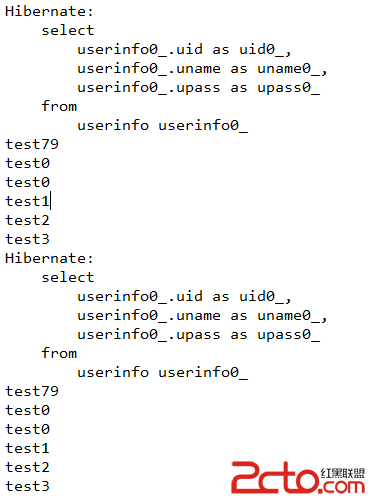Click the first "userinfo0_.upass as upass0_" line
Screen dimensions: 368x504
(199, 88)
